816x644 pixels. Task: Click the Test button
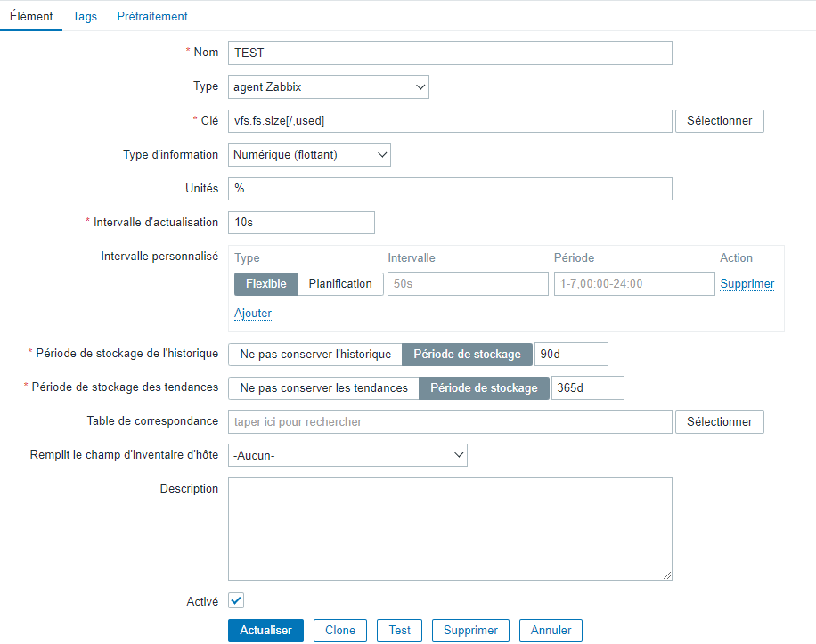[400, 631]
